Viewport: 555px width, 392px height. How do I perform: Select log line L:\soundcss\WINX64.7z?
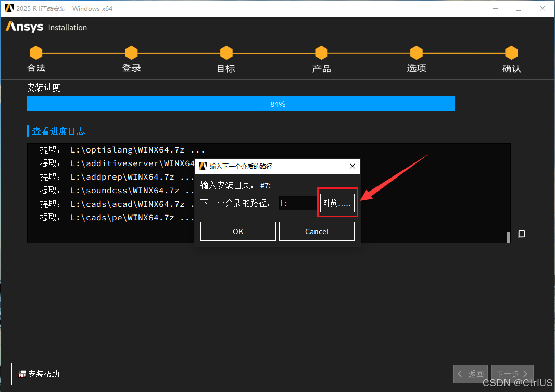(117, 191)
